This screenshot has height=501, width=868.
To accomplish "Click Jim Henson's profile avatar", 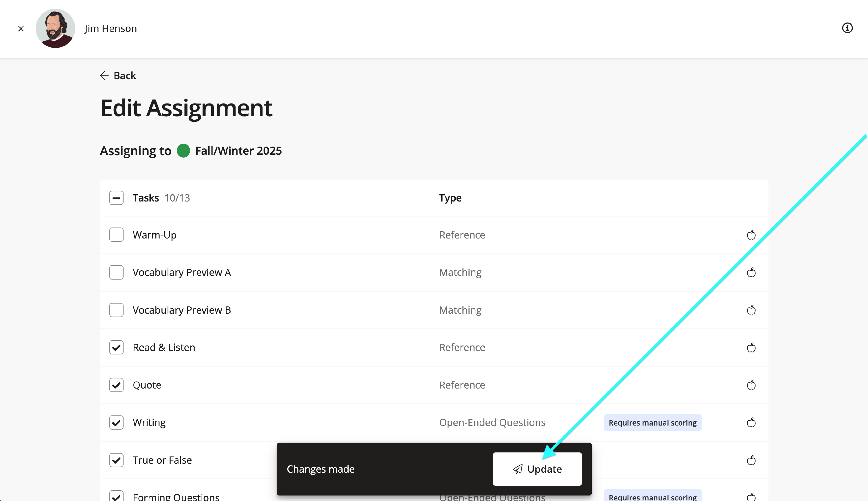I will (56, 28).
